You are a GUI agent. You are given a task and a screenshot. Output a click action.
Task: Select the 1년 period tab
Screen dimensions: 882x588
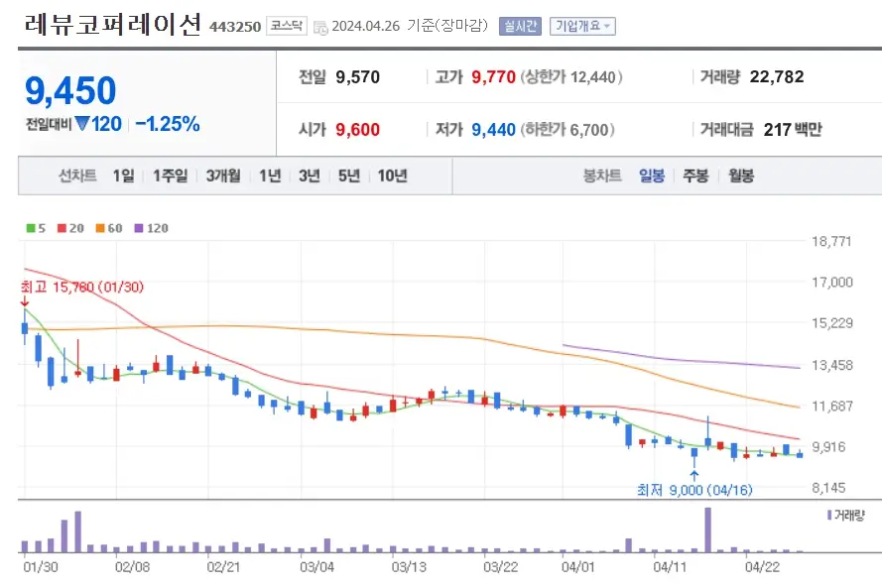pyautogui.click(x=270, y=175)
